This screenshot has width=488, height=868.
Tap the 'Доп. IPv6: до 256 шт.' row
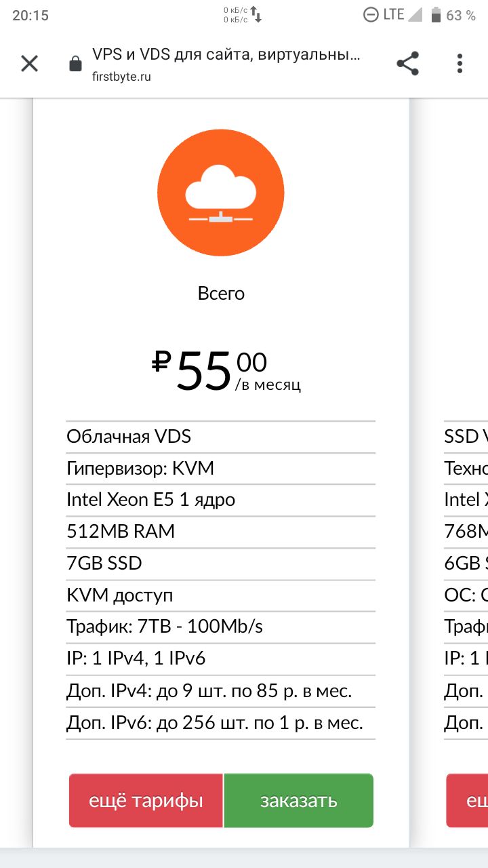click(x=220, y=723)
